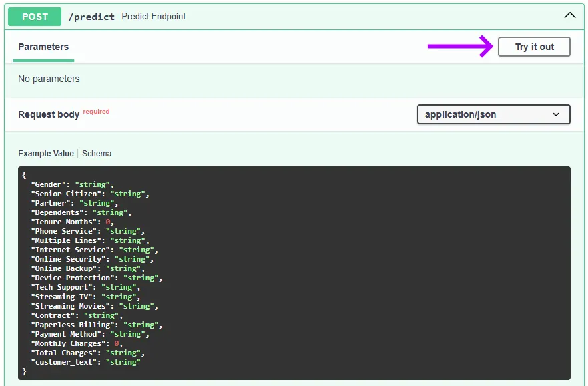The height and width of the screenshot is (386, 588).
Task: Collapse the /predict endpoint section
Action: coord(569,14)
